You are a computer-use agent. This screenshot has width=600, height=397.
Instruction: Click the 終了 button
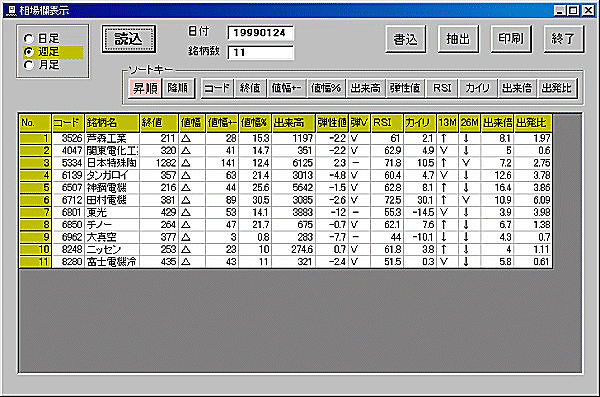(564, 39)
